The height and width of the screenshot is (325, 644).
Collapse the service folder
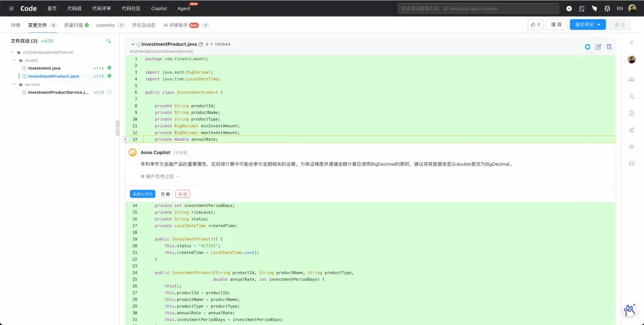[14, 85]
